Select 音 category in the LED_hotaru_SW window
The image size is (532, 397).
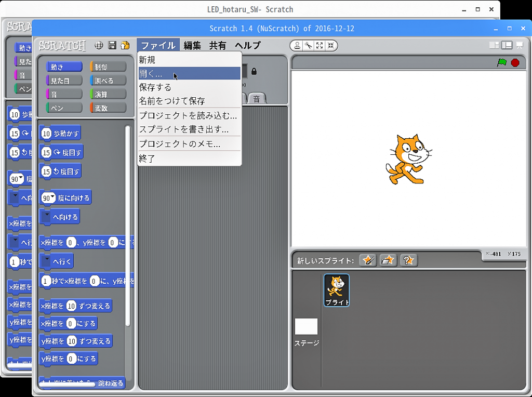(x=22, y=75)
